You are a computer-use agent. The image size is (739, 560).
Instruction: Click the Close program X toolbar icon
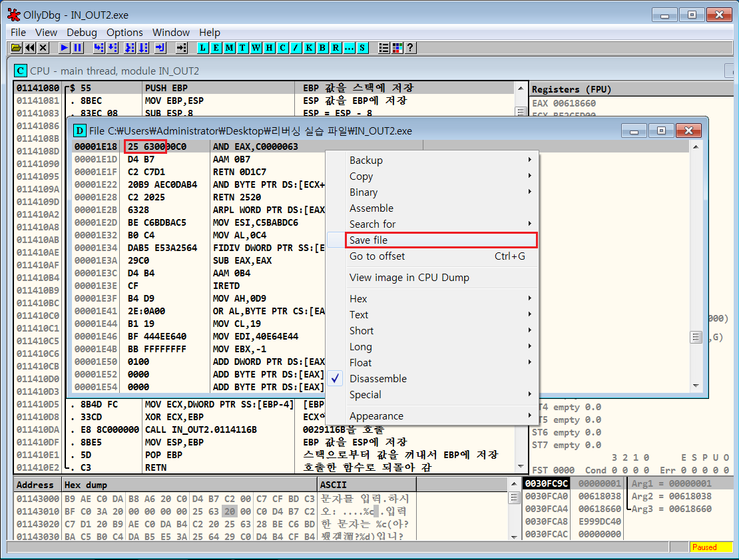tap(43, 47)
